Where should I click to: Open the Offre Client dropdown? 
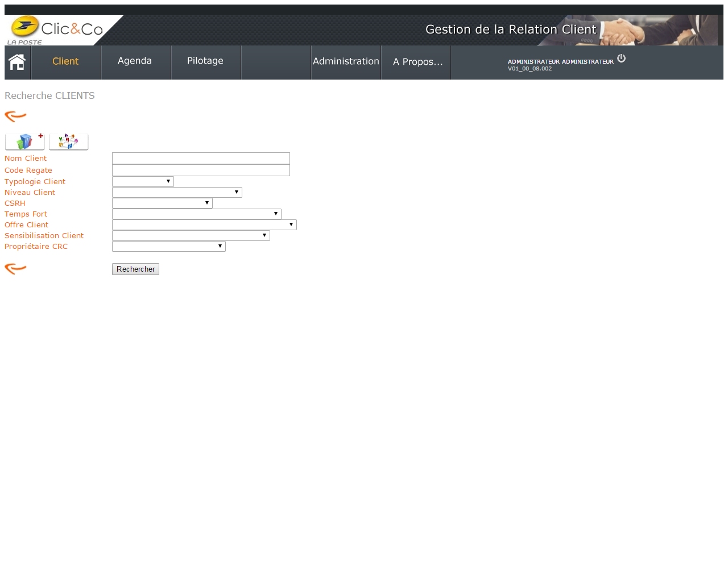(204, 225)
